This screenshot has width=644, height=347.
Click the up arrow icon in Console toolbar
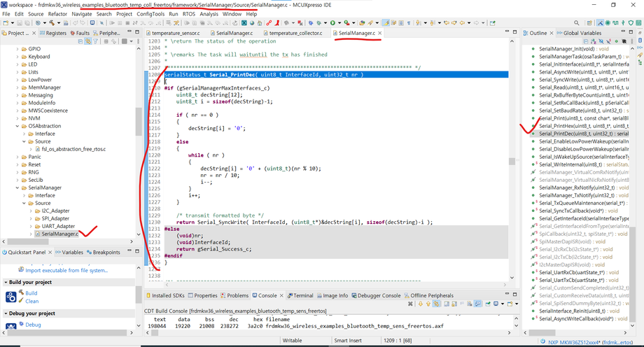coord(428,304)
